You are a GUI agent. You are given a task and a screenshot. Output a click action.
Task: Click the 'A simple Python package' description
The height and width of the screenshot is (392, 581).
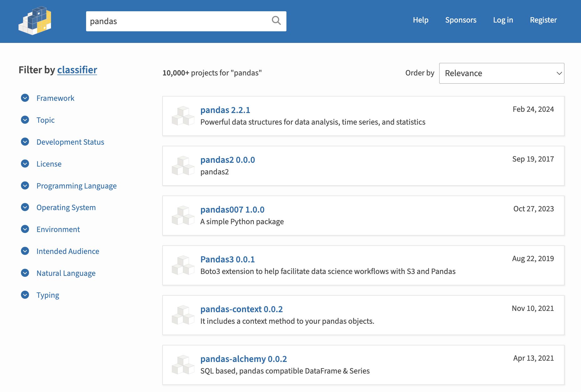(242, 222)
